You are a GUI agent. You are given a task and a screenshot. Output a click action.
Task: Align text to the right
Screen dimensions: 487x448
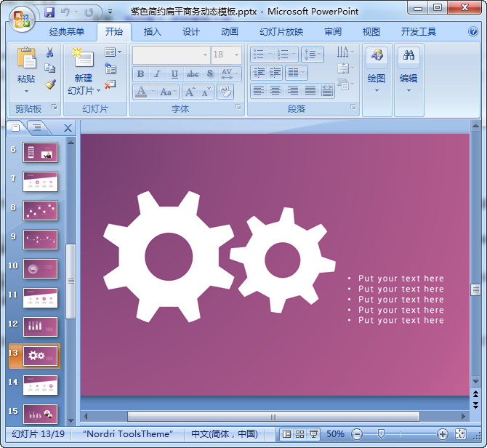pyautogui.click(x=292, y=91)
